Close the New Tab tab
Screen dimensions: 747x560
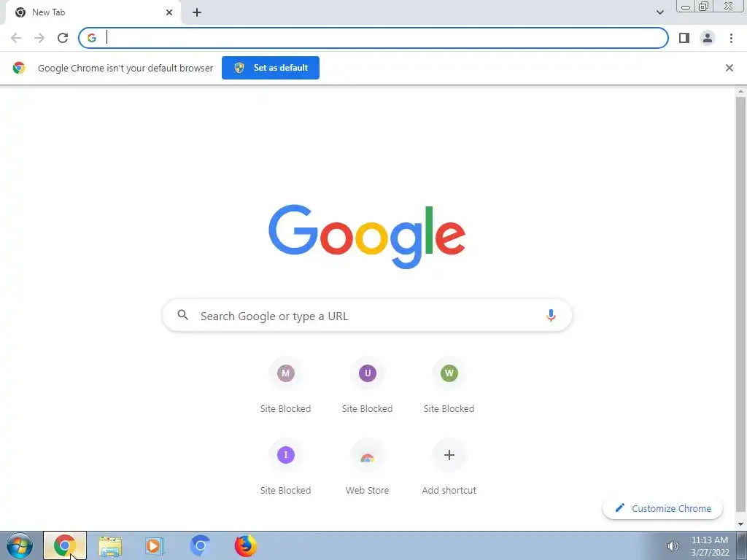click(169, 13)
